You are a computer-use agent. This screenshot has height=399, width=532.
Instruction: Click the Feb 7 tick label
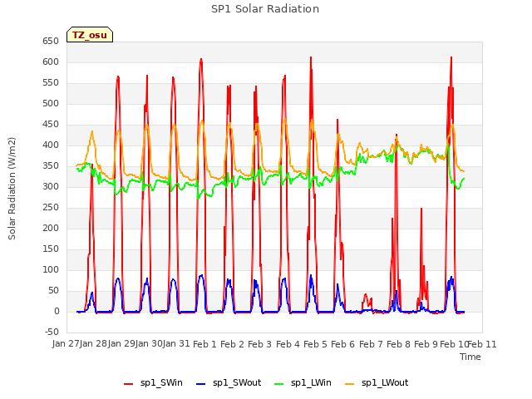pyautogui.click(x=371, y=344)
